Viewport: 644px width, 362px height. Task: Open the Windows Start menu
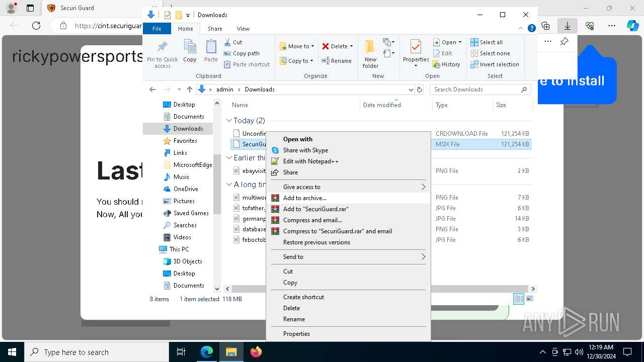[x=12, y=352]
